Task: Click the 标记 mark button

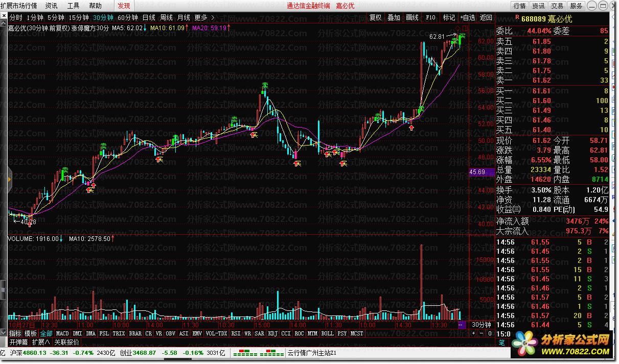Action: [x=449, y=17]
